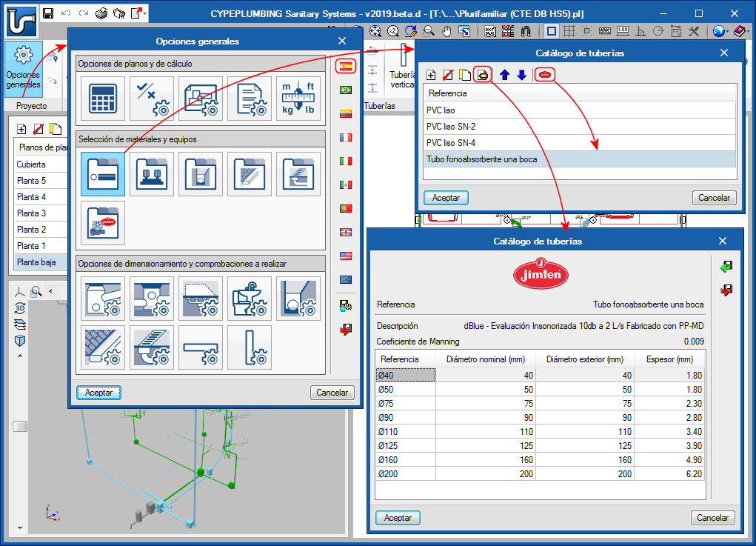Open the Jimten manufacturer catalogue folder icon
Screen dimensions: 756x546
tap(103, 223)
